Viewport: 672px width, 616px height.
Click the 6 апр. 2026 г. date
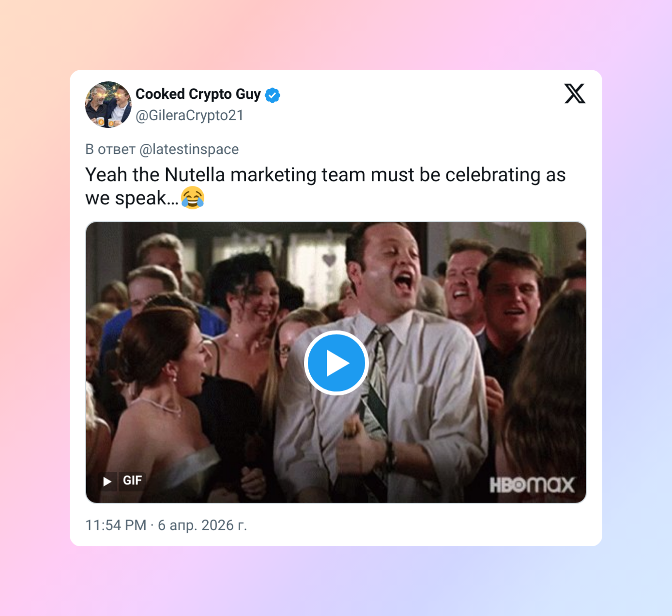pyautogui.click(x=202, y=525)
